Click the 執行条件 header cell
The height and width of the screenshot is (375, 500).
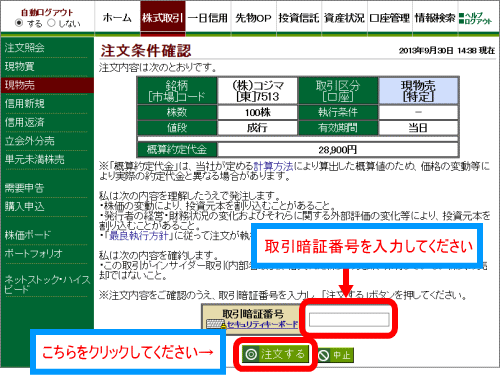pyautogui.click(x=338, y=112)
